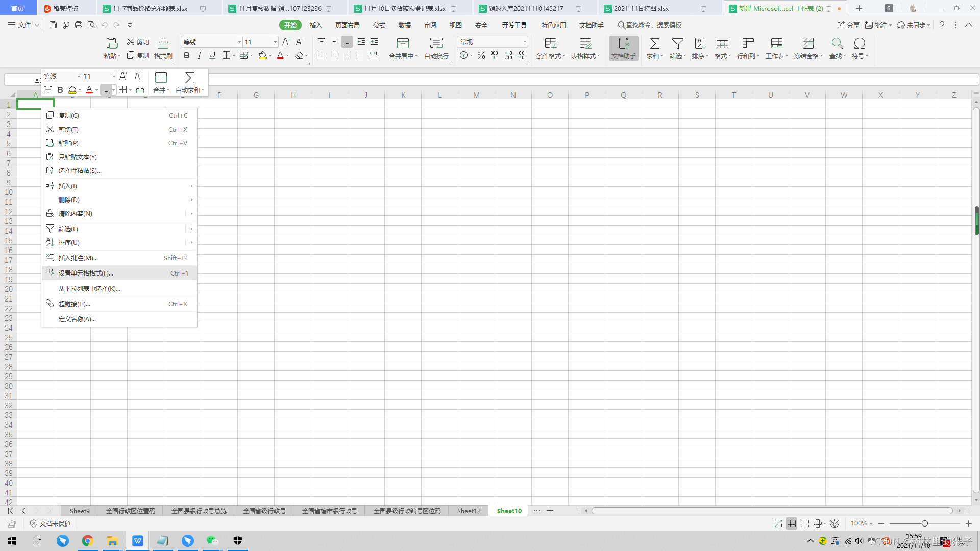Click the 文档未保护 status button
The image size is (980, 551).
50,523
